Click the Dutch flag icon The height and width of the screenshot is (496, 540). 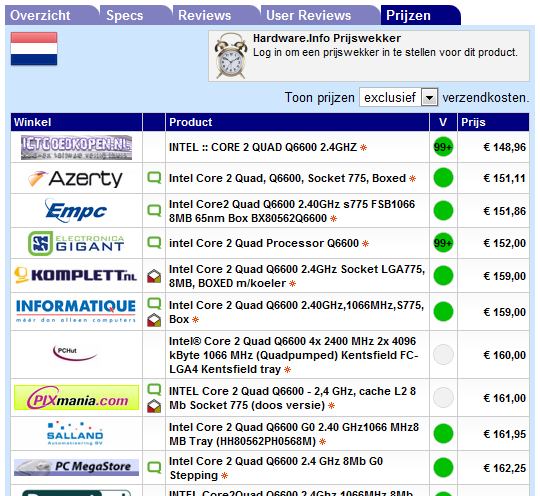[x=34, y=49]
